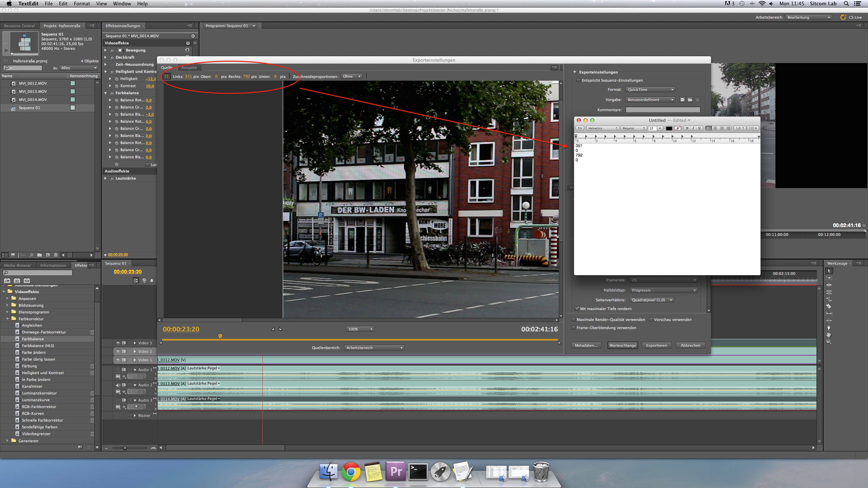Select the Track Select tool
This screenshot has width=868, height=488.
click(x=829, y=278)
